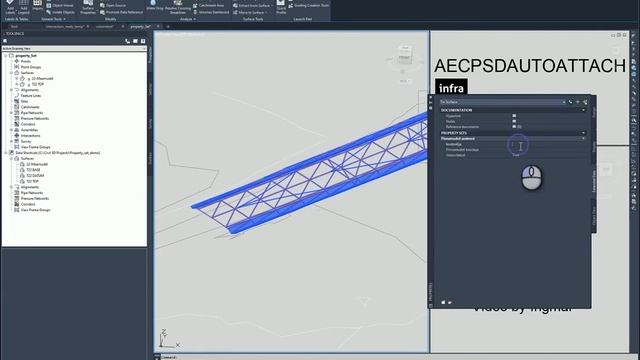This screenshot has height=360, width=640.
Task: Click Resolve Crossing Breaklines tool
Action: tap(178, 7)
